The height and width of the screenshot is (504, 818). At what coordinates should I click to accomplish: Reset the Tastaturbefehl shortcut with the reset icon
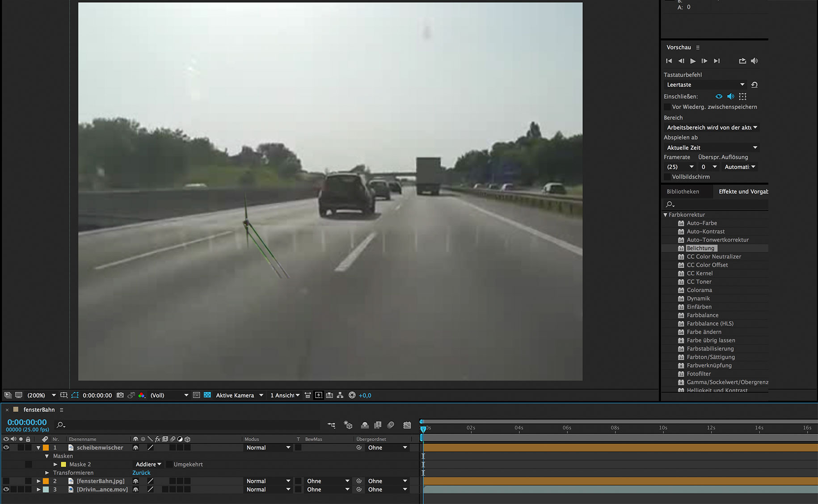click(755, 85)
